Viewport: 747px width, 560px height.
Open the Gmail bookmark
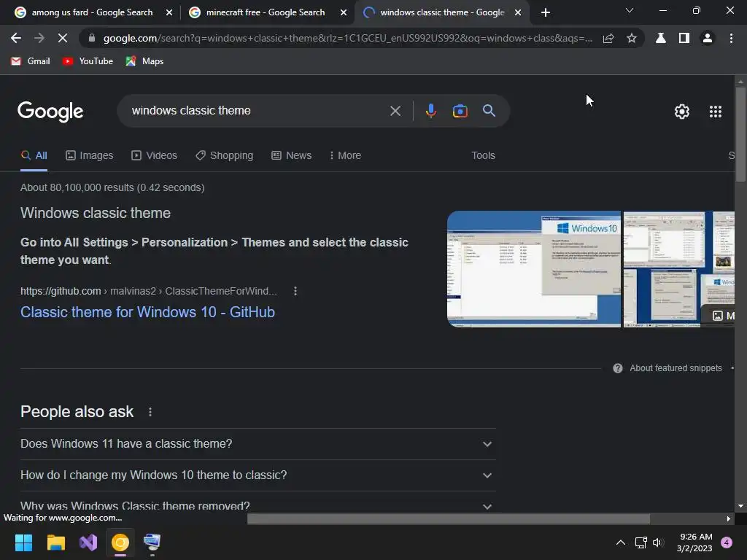[30, 61]
